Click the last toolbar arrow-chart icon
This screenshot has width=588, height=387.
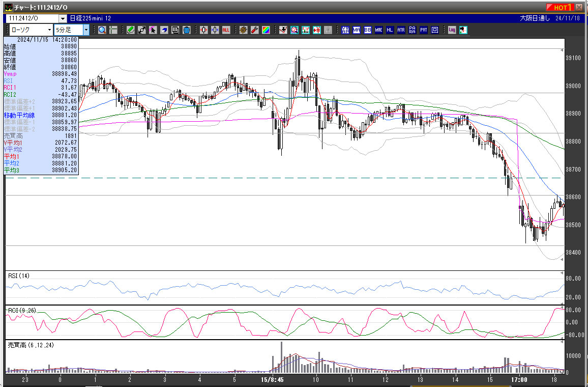(x=463, y=30)
